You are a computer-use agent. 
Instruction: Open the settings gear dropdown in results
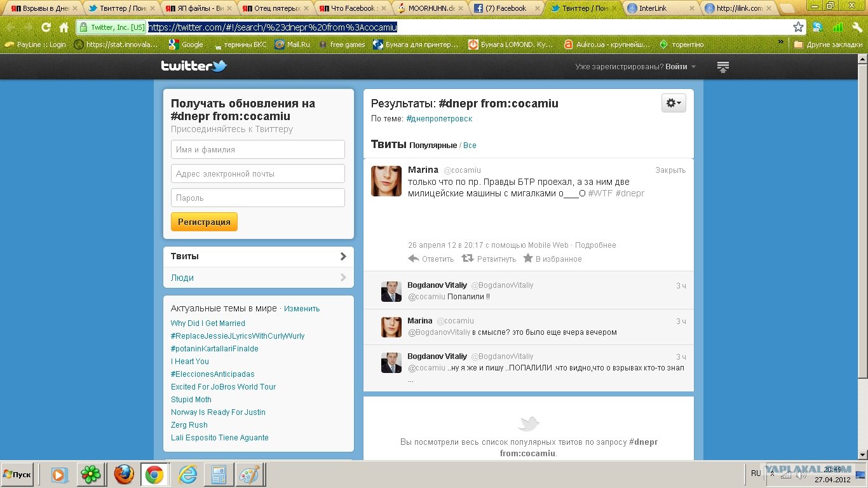[674, 103]
